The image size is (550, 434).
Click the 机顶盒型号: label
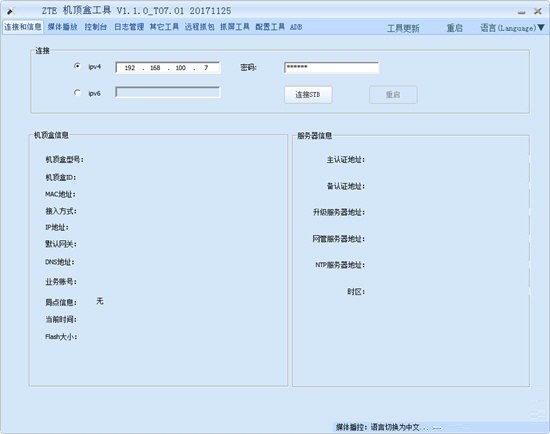point(65,160)
